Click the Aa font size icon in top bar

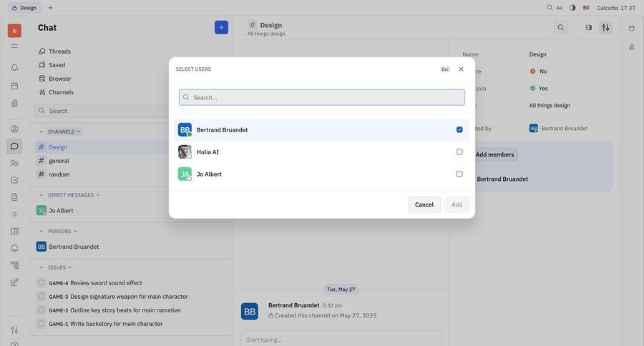tap(559, 8)
